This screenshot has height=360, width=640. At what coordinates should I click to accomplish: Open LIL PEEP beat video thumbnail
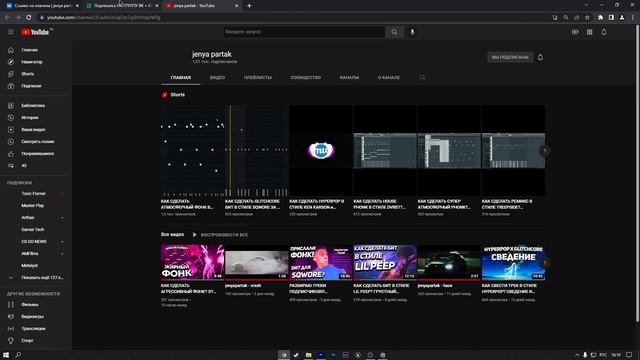[385, 262]
